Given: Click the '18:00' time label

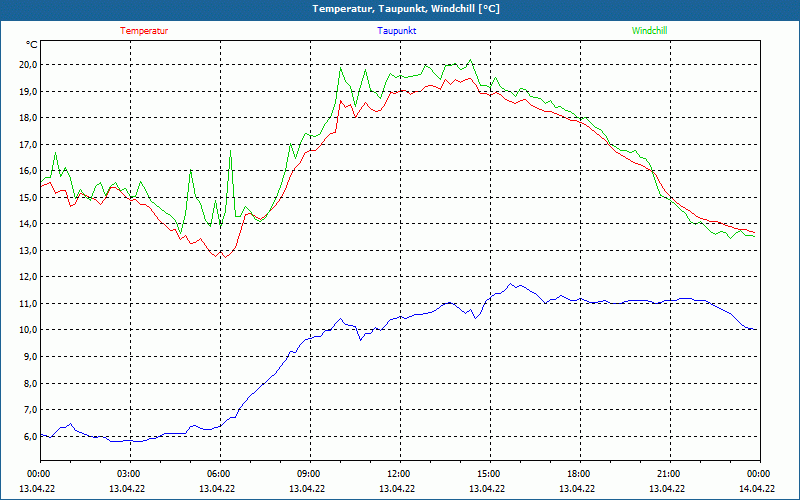Looking at the screenshot, I should click(x=580, y=474).
